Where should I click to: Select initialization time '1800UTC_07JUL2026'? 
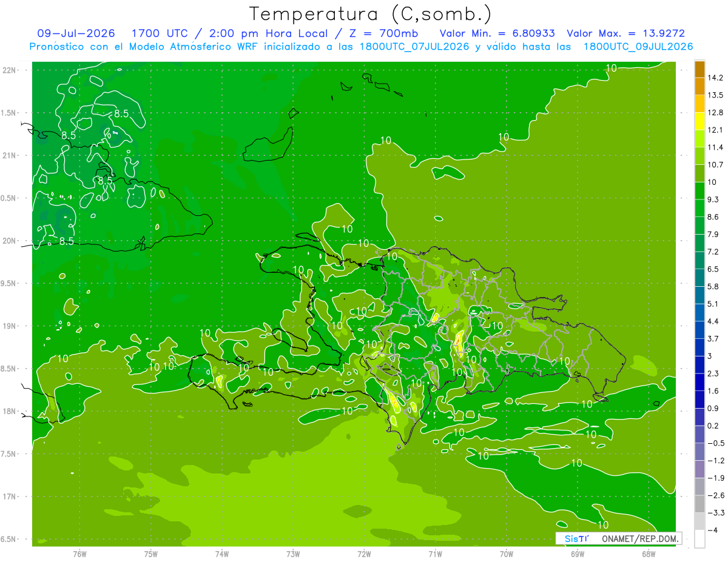414,47
